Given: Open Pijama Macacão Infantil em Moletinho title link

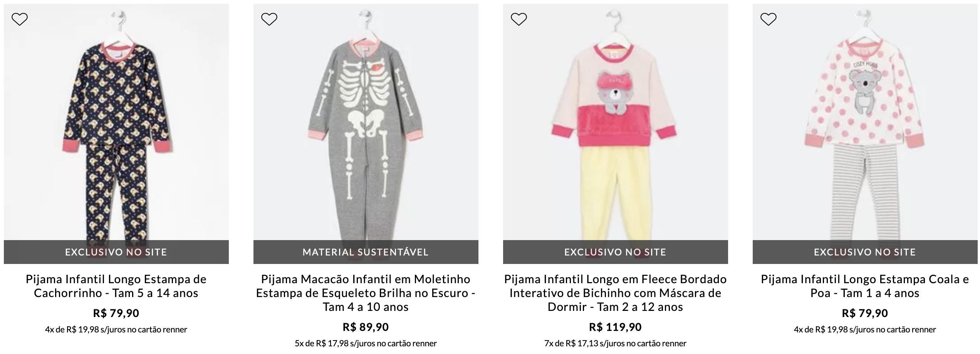Looking at the screenshot, I should pyautogui.click(x=366, y=293).
